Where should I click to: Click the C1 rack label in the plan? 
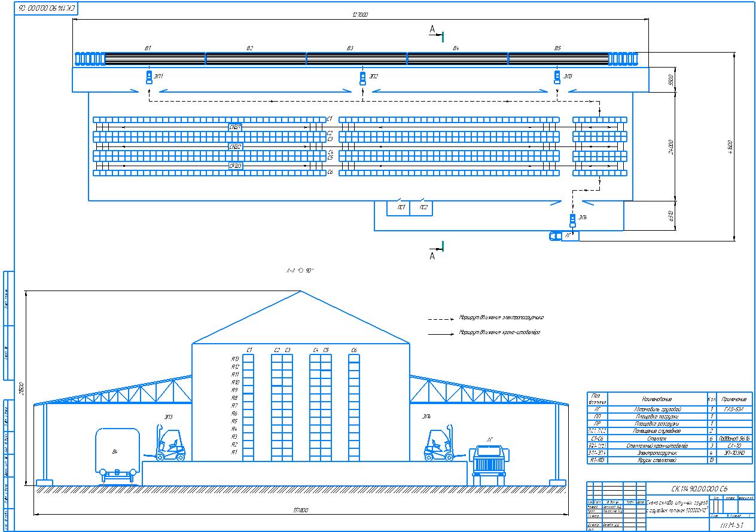330,119
